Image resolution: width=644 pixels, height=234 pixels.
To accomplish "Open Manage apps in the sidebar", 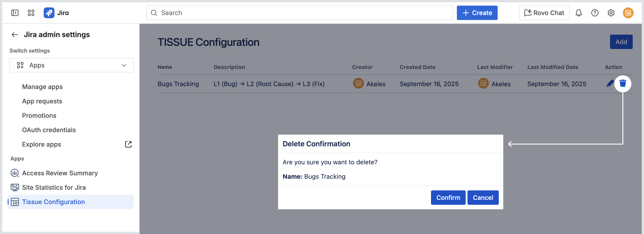I will tap(42, 87).
